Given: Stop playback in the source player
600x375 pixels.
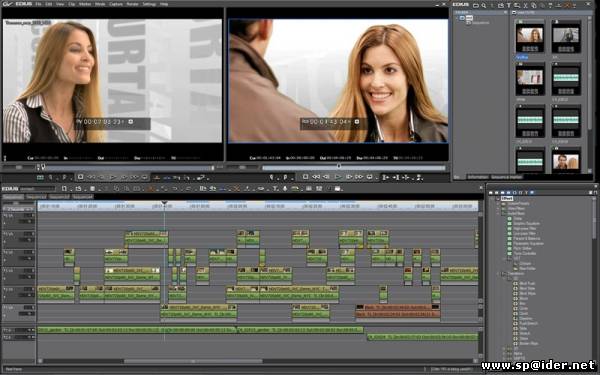Looking at the screenshot, I should [80, 177].
